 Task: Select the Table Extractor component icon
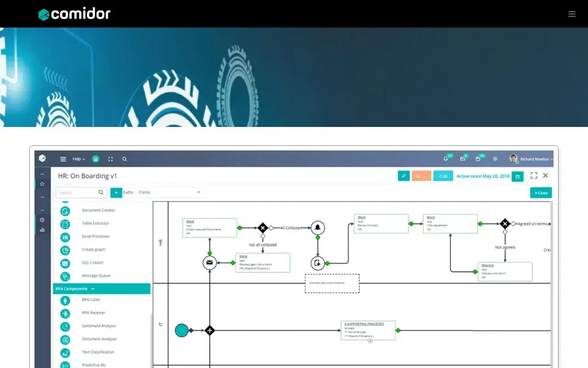click(65, 224)
